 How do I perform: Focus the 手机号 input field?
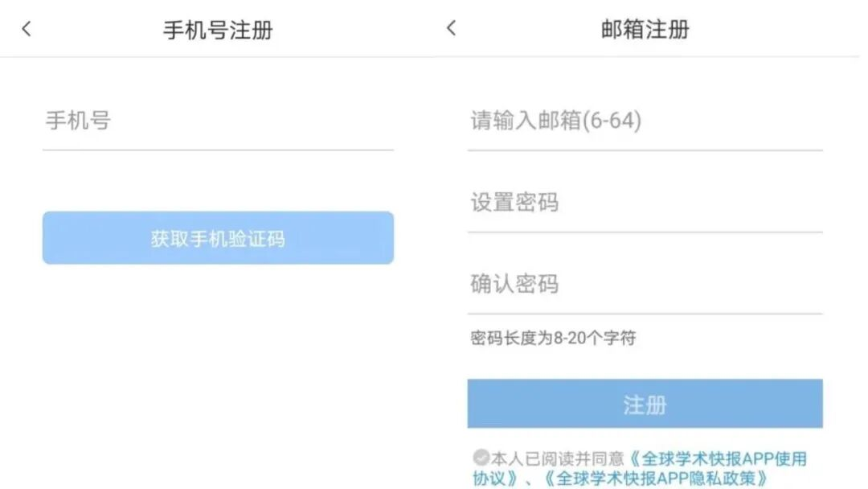click(217, 121)
